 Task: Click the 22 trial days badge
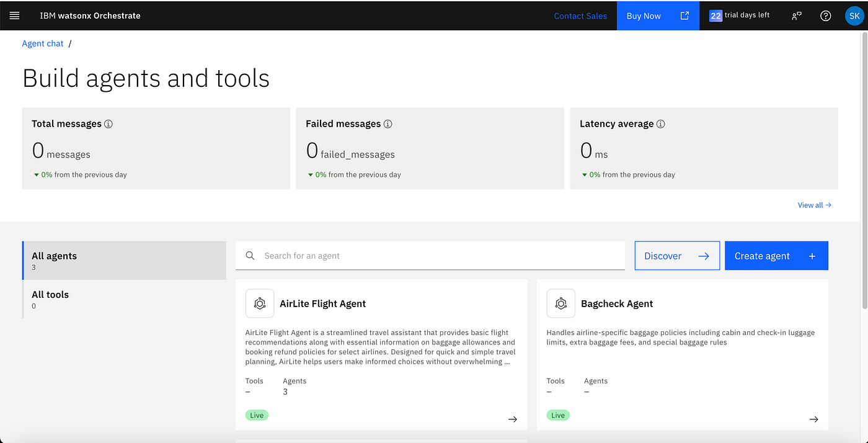(715, 16)
